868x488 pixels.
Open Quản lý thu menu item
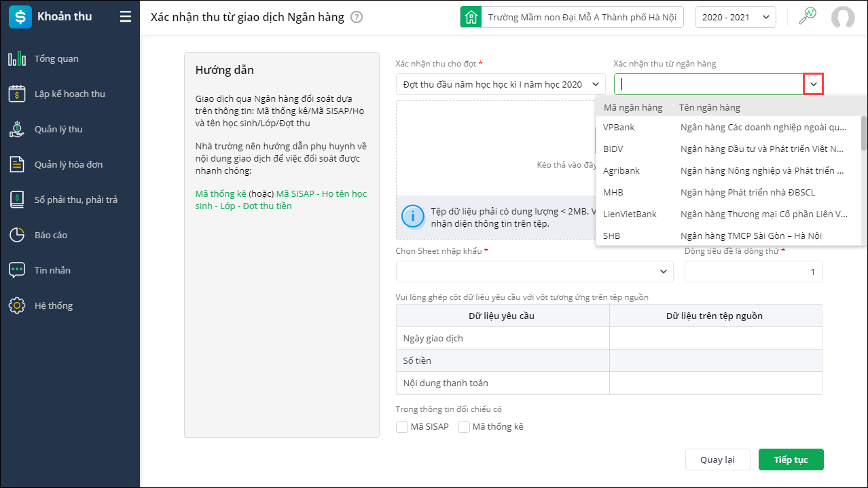pos(58,130)
